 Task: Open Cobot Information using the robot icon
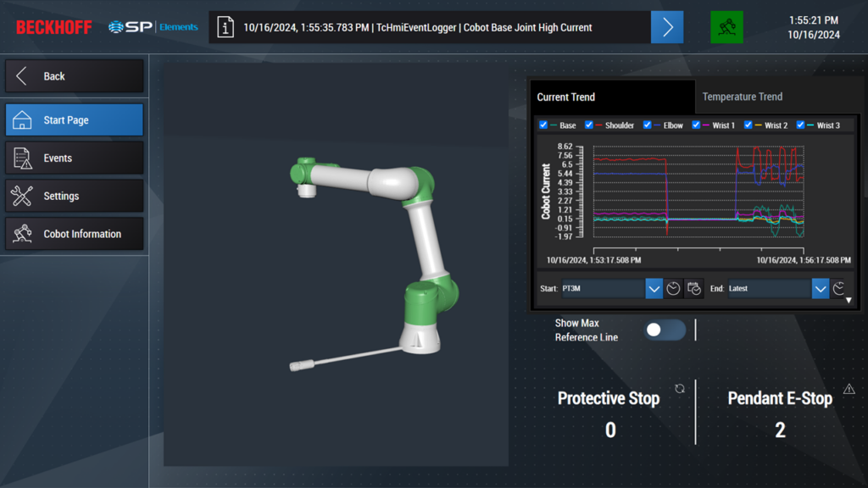tap(22, 234)
